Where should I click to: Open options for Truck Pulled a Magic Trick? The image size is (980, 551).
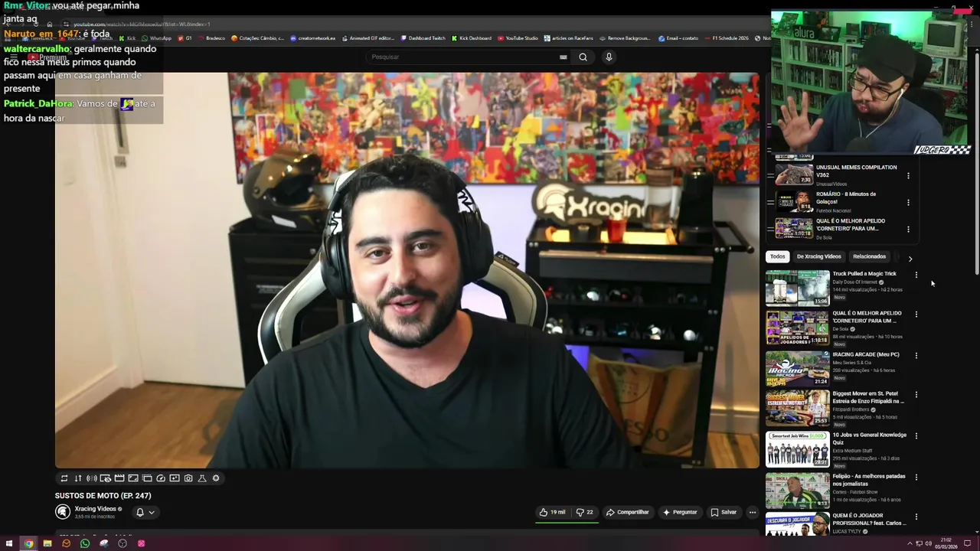pos(916,275)
